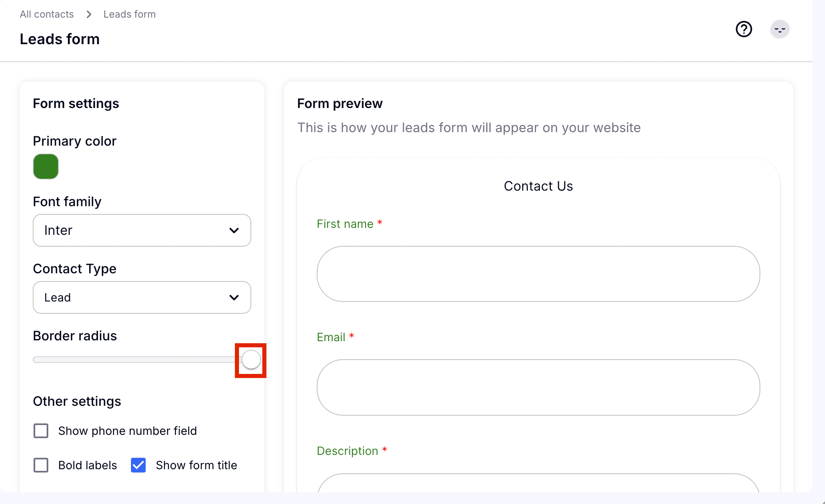Open the help question mark icon

(744, 29)
